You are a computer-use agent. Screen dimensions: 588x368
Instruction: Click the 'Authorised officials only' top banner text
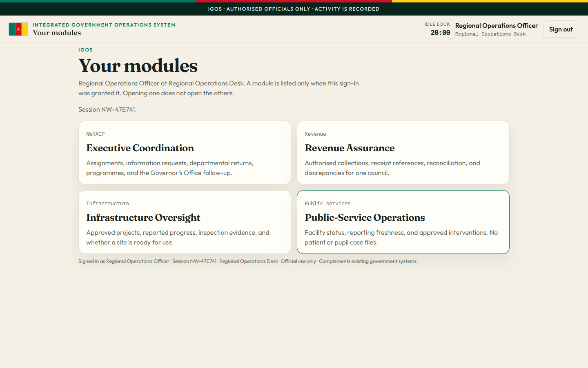point(294,9)
